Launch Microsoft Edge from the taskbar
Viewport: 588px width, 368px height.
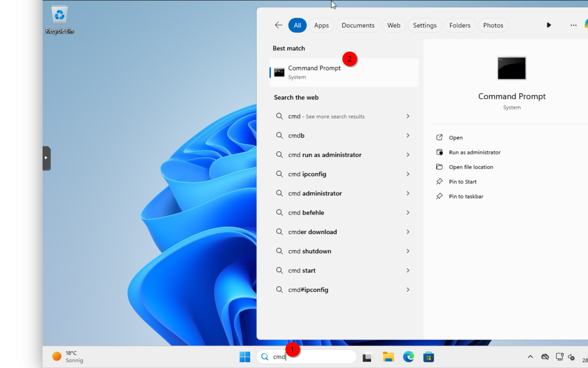coord(409,357)
